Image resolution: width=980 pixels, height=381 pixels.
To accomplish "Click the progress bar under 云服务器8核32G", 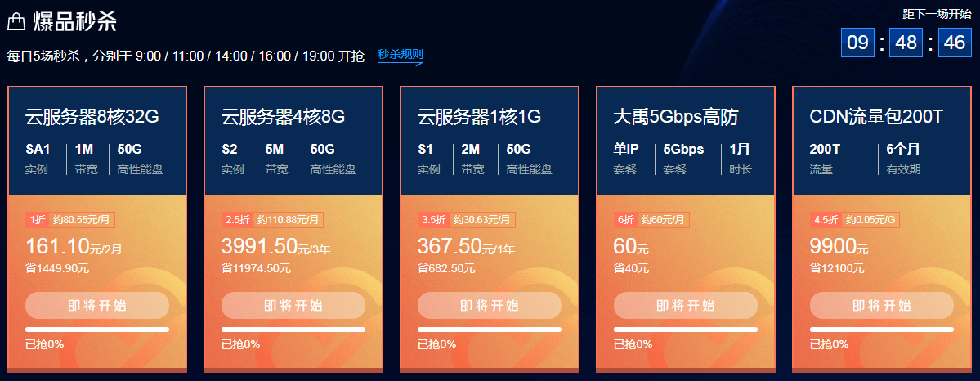I will (x=97, y=329).
